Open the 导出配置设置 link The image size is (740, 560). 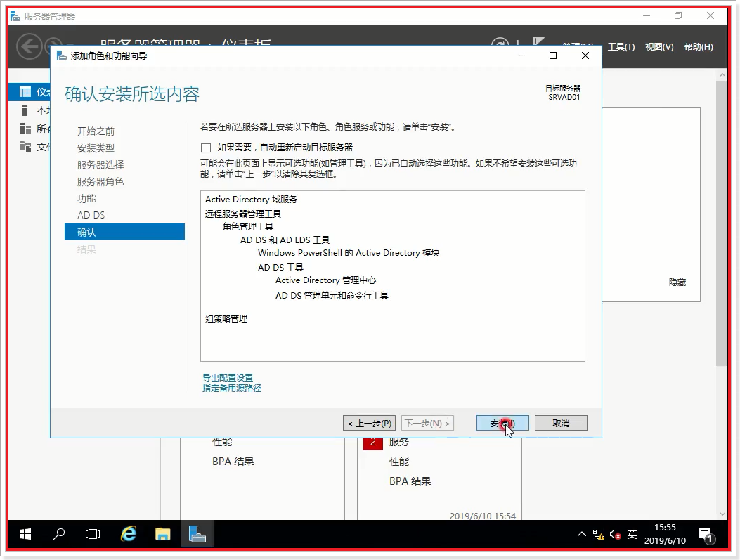228,377
